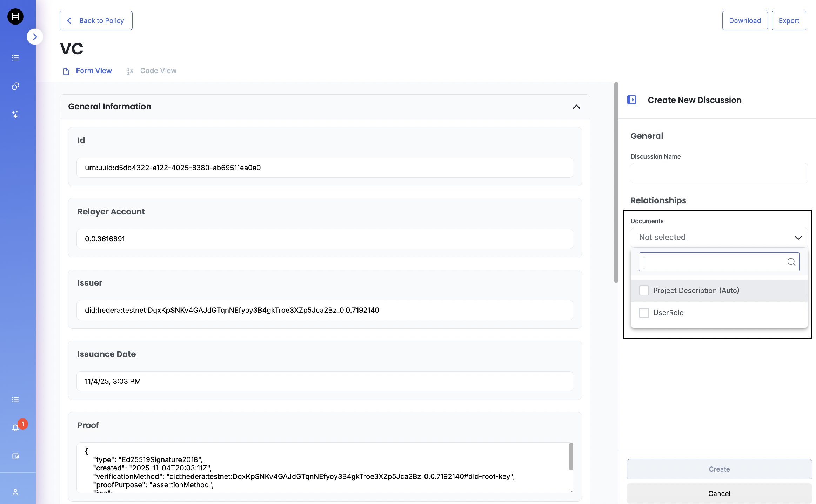The height and width of the screenshot is (504, 816).
Task: Select the Form View tab
Action: (x=87, y=71)
